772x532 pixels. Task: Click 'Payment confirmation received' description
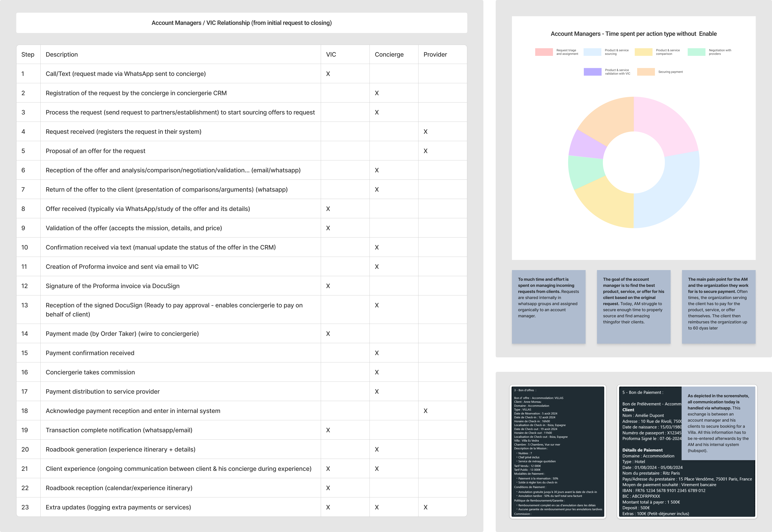[90, 353]
